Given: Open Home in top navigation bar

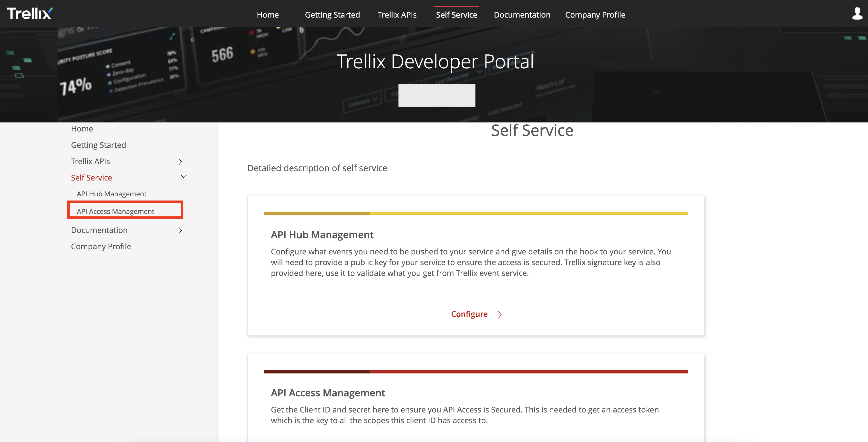Looking at the screenshot, I should click(268, 15).
